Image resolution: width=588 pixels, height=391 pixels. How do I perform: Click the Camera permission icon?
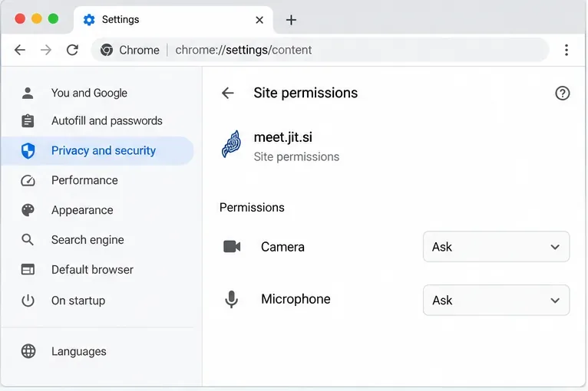[x=232, y=247]
